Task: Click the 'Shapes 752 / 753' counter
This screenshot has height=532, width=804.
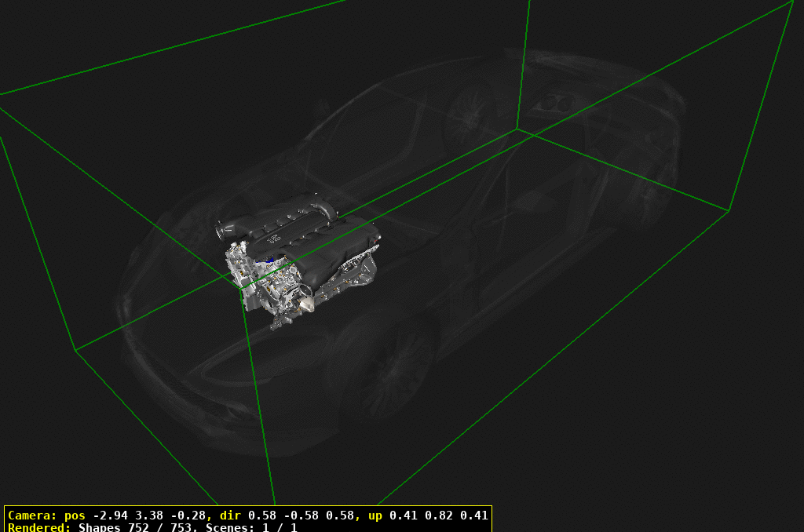Action: 138,527
